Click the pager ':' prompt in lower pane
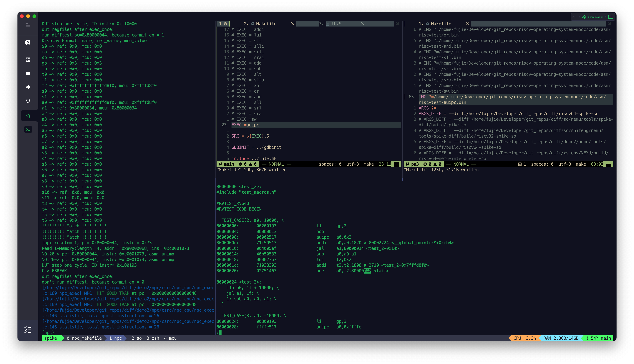This screenshot has height=364, width=634. (x=218, y=332)
